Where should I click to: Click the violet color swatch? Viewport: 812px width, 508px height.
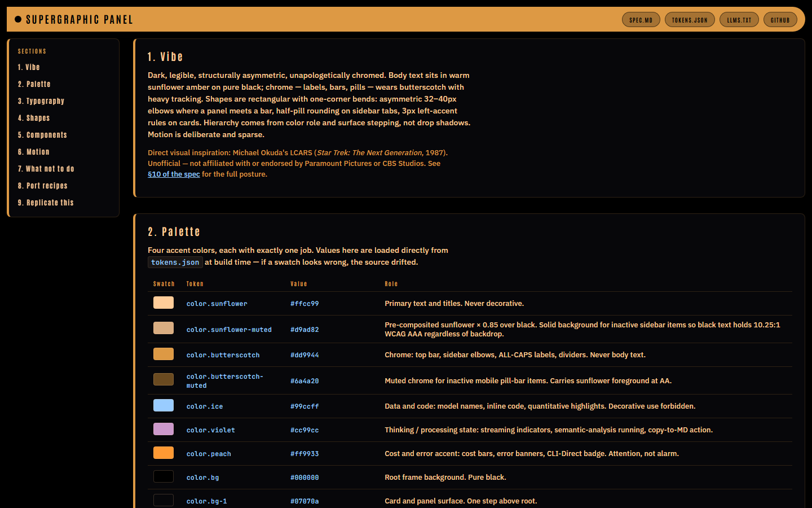[164, 429]
